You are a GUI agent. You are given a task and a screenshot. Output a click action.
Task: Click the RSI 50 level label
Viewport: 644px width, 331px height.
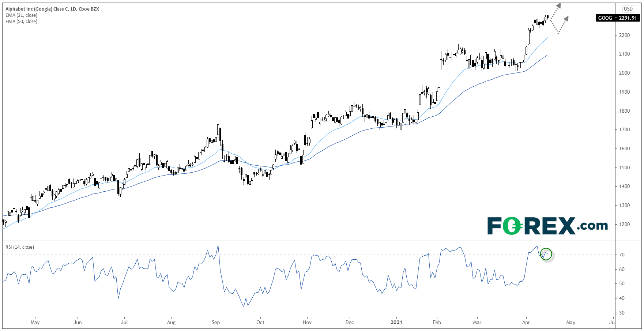(x=622, y=283)
